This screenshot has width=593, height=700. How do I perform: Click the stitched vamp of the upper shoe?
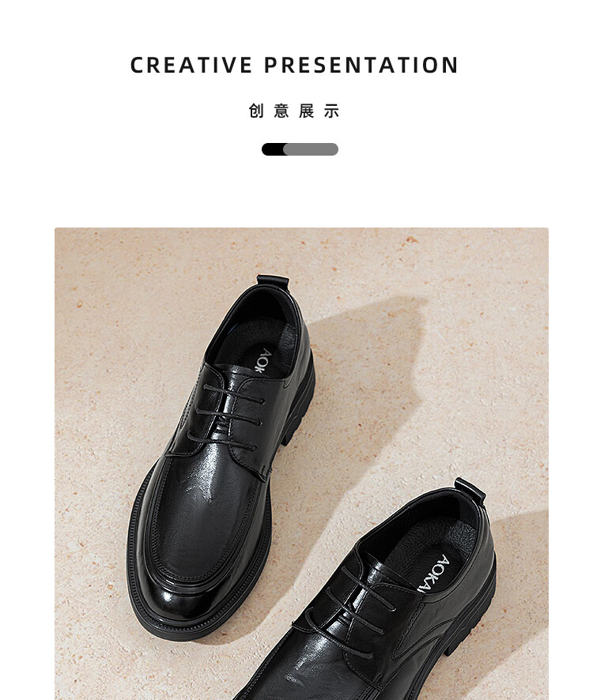(201, 522)
